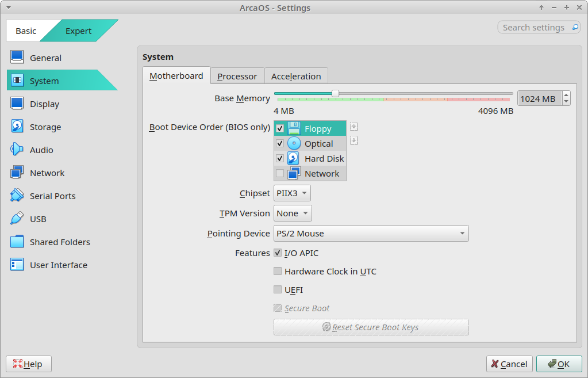
Task: Click Reset Secure Boot Keys button
Action: pos(371,327)
